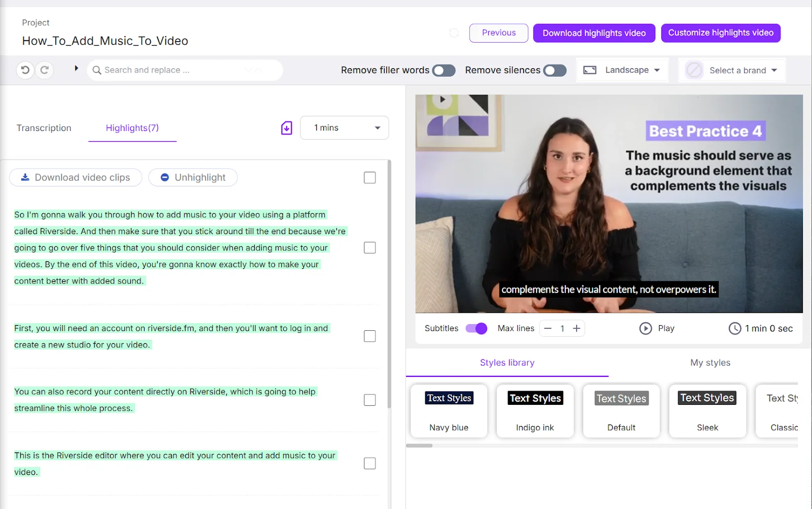Click the Previous button
This screenshot has height=509, width=812.
pos(498,33)
